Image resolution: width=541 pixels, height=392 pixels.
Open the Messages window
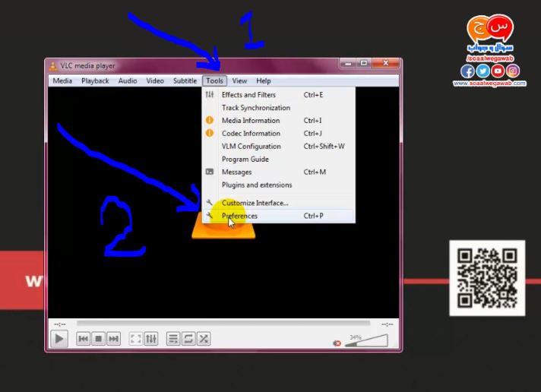point(278,172)
